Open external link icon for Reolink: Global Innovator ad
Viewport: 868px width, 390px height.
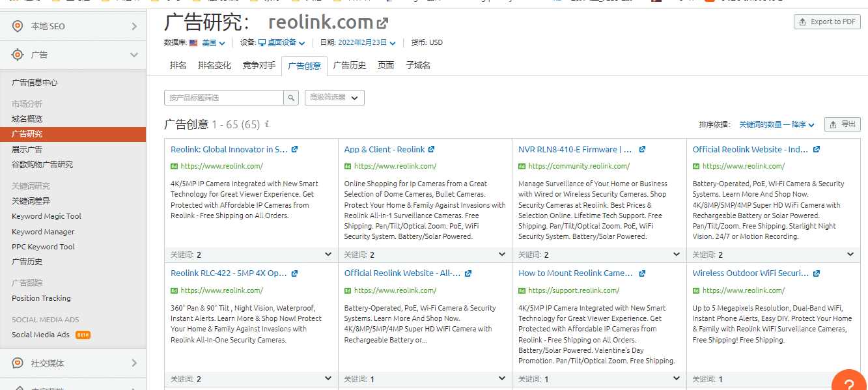pos(294,149)
